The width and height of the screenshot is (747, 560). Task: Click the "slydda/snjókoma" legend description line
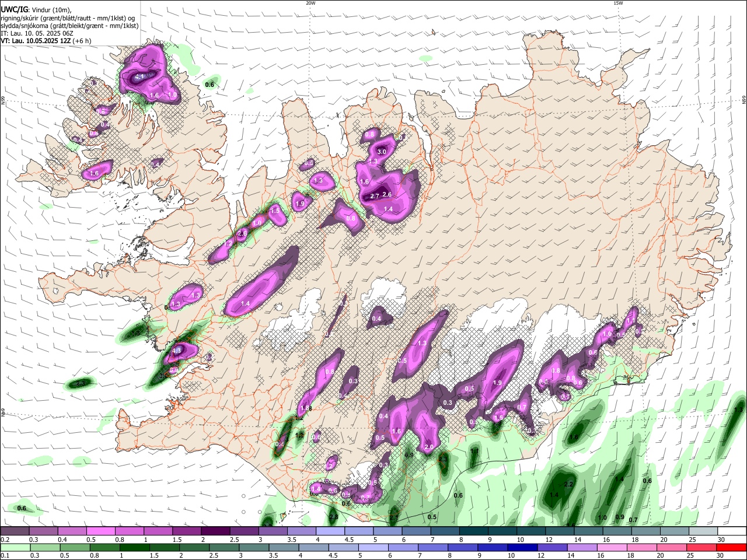tap(69, 26)
